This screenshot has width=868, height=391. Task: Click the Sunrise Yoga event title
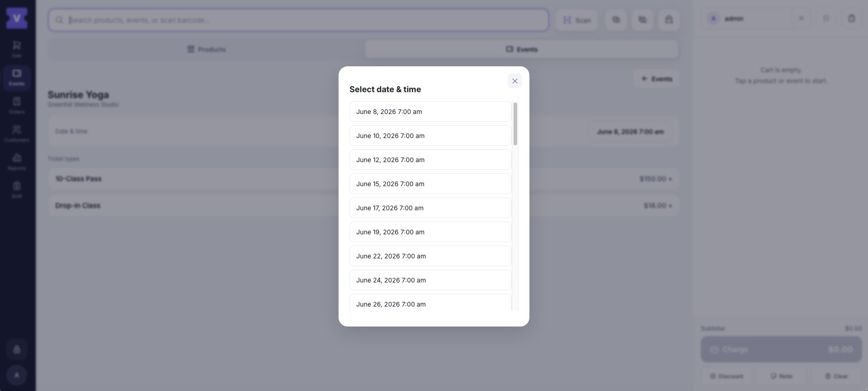(78, 95)
